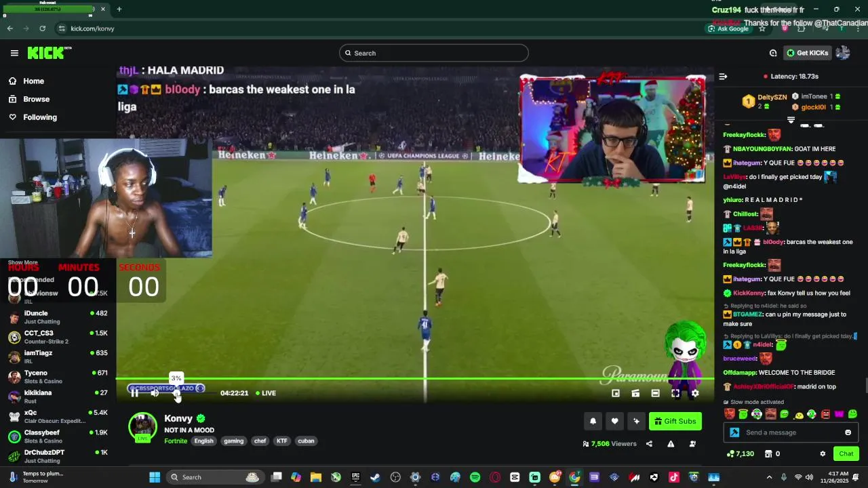868x488 pixels.
Task: Jump to LIVE in the player
Action: pyautogui.click(x=266, y=393)
